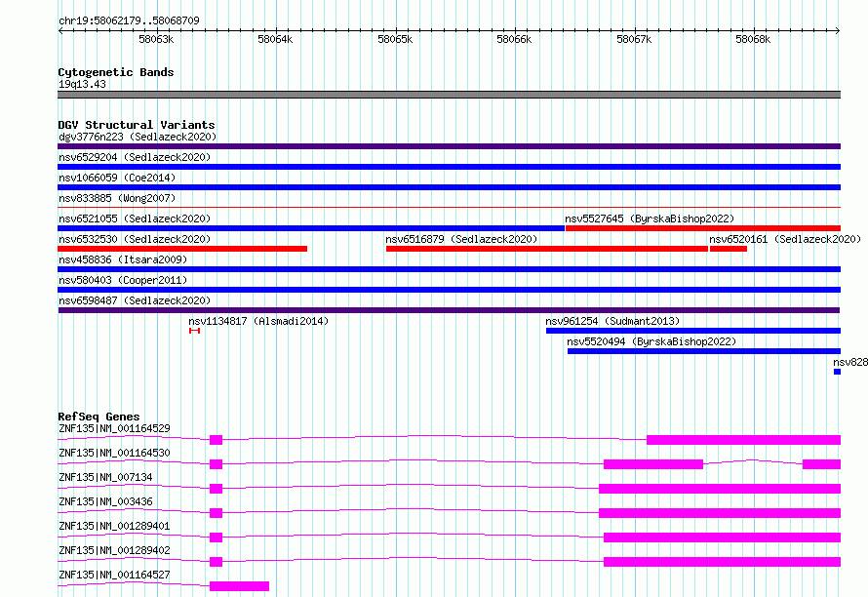Click the wide exon of NM_001164527
868x597 pixels.
click(x=239, y=586)
